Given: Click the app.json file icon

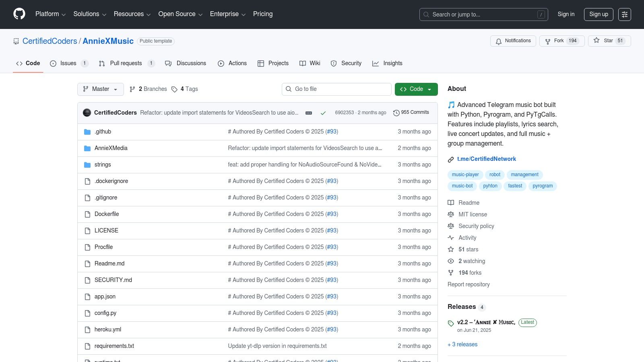Looking at the screenshot, I should pyautogui.click(x=87, y=297).
